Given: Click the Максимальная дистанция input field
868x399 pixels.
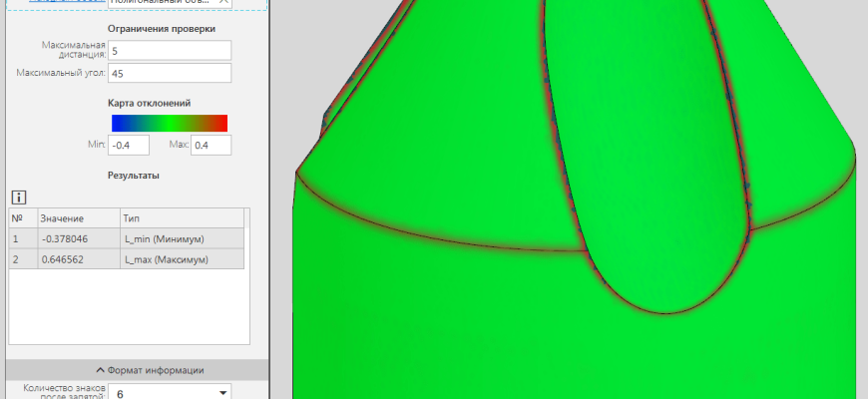Looking at the screenshot, I should pos(170,51).
